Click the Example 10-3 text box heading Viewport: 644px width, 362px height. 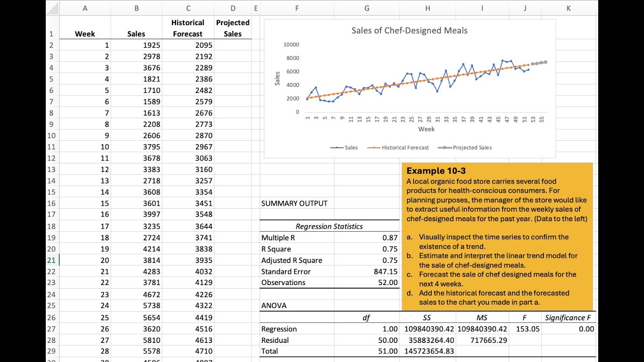click(x=436, y=171)
